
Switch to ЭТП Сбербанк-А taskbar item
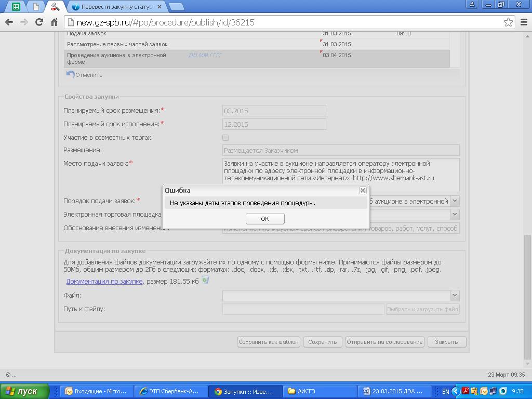click(170, 391)
